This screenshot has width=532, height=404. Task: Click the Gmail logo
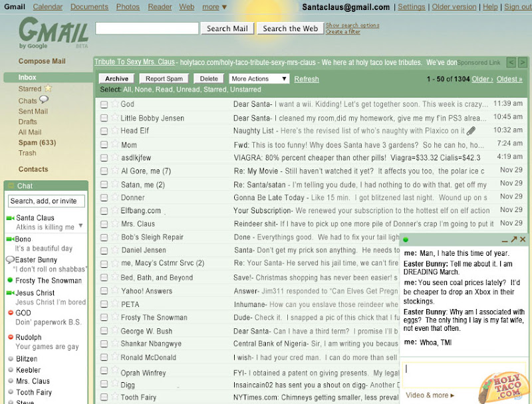pyautogui.click(x=54, y=33)
